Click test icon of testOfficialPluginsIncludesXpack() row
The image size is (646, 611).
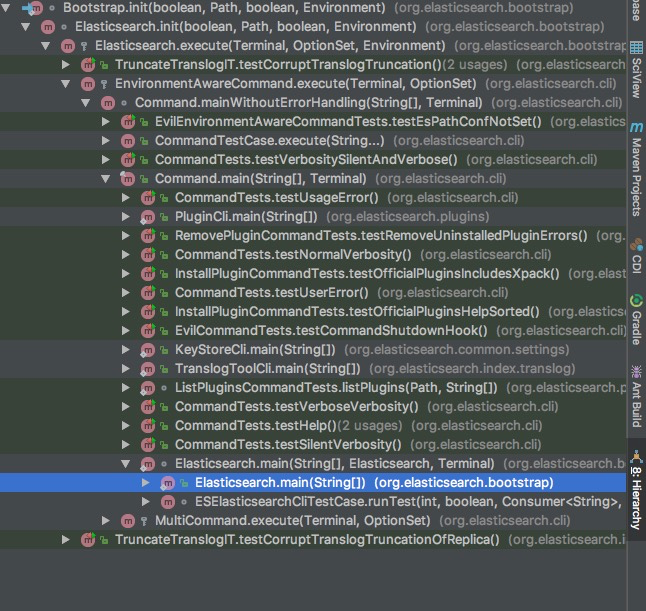[x=147, y=274]
